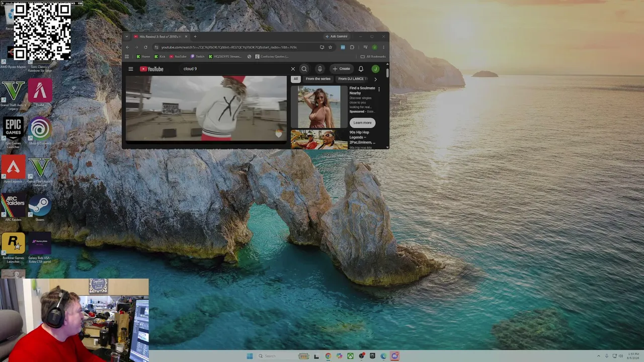Clear the 'cloud 9' search text
The image size is (644, 362).
(x=293, y=69)
